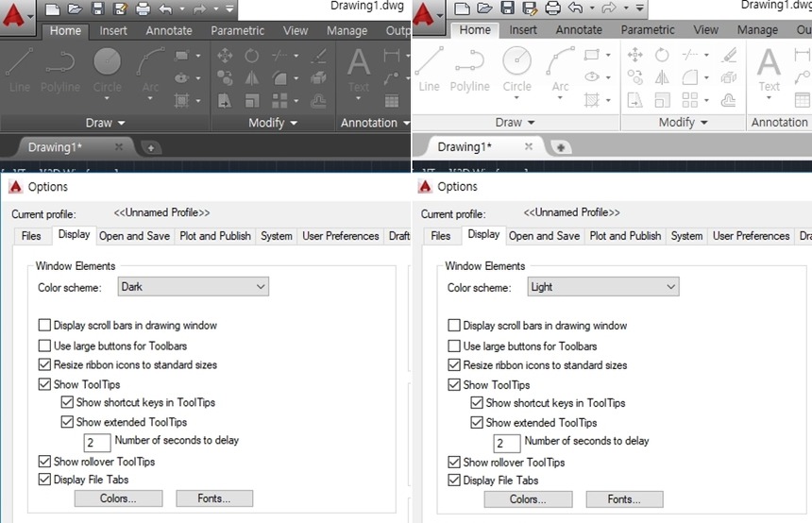Select the Arc tool in the dark-theme ribbon
Viewport: 812px width, 523px height.
150,73
